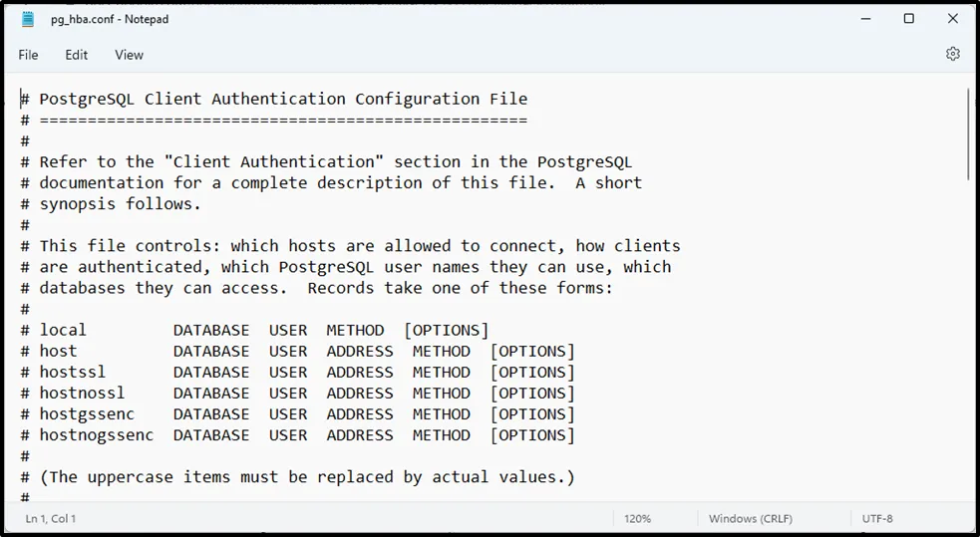Viewport: 980px width, 537px height.
Task: Open the File menu
Action: pos(28,55)
